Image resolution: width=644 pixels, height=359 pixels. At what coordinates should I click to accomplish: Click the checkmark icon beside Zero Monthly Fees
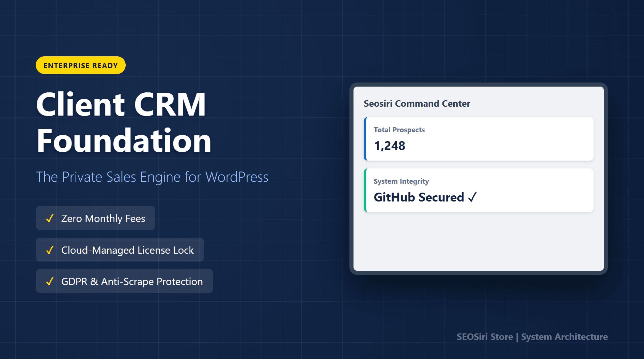coord(50,219)
